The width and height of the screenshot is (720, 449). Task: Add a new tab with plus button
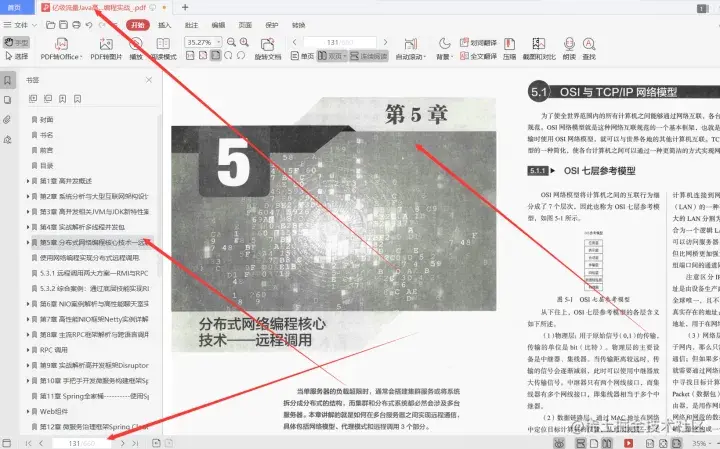(x=185, y=7)
